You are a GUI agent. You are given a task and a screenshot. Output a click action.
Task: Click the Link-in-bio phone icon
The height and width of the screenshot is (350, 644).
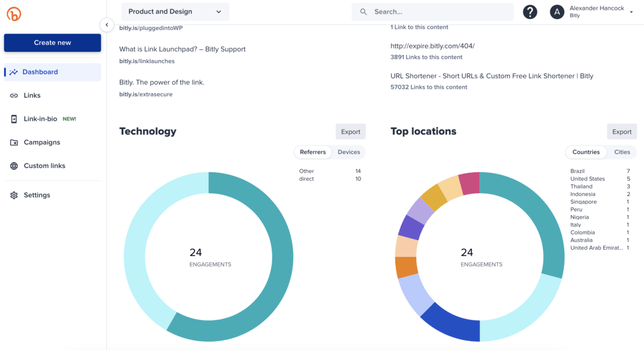(13, 119)
